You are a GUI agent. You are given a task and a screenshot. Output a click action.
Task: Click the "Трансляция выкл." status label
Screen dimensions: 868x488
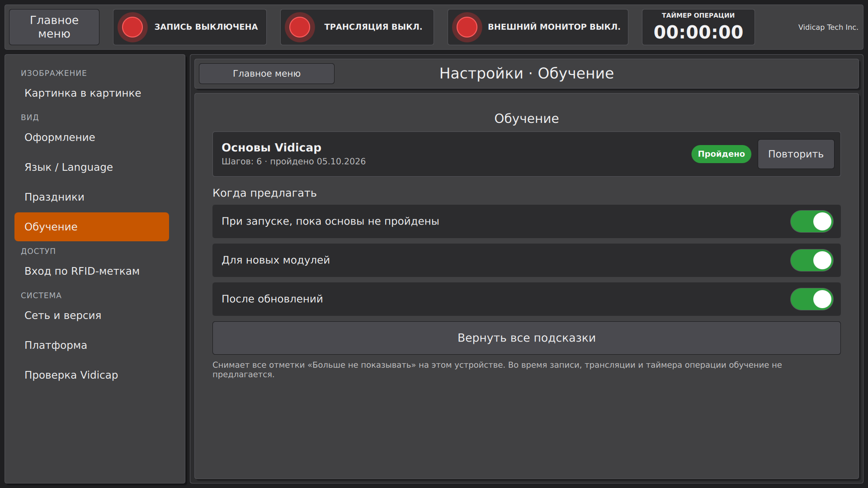pos(373,27)
